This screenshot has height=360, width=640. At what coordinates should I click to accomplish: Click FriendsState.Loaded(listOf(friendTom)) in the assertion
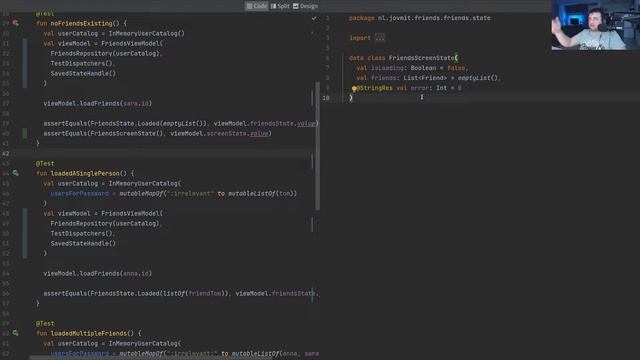point(160,293)
